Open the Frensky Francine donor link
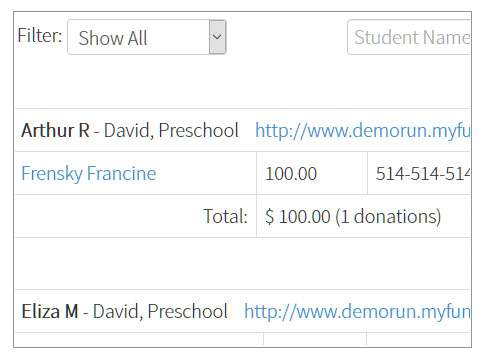The image size is (483, 361). (89, 173)
